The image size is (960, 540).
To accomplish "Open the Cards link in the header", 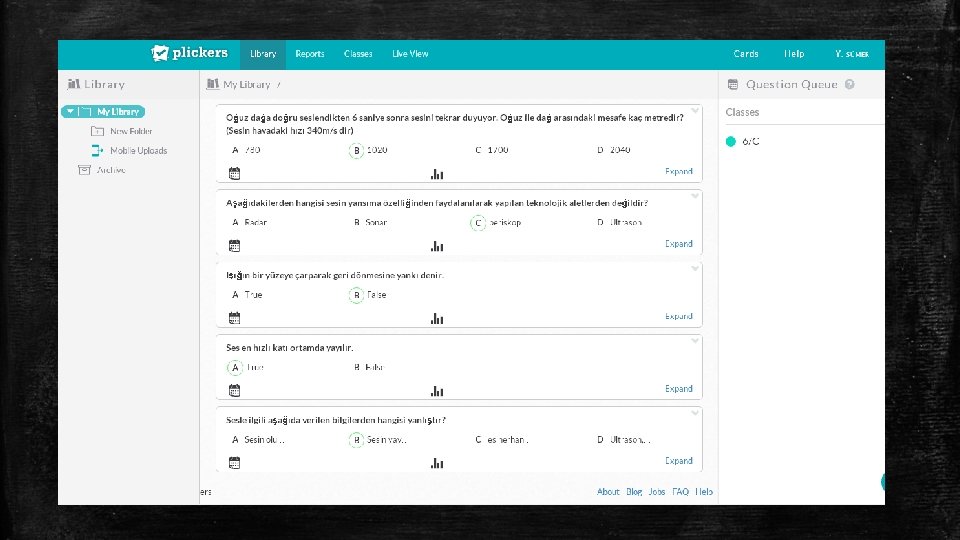I will [x=746, y=54].
